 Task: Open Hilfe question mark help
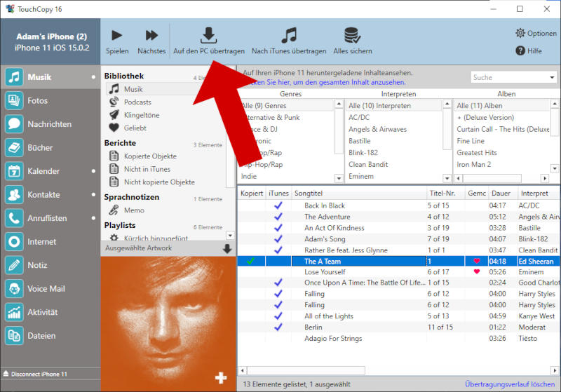(x=520, y=50)
